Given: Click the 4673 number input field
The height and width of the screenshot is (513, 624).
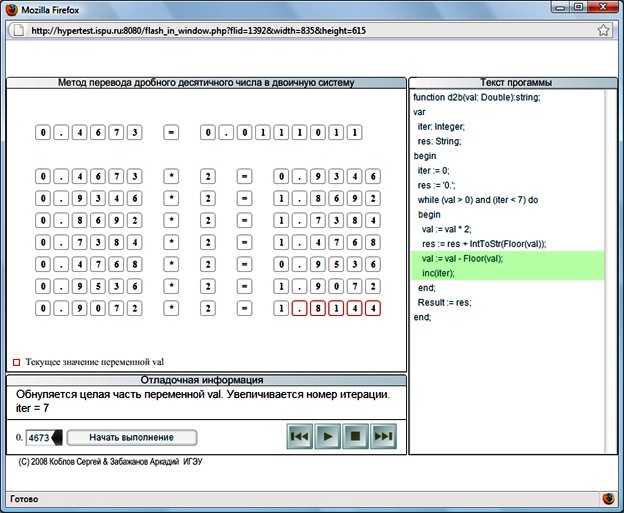Looking at the screenshot, I should click(39, 437).
